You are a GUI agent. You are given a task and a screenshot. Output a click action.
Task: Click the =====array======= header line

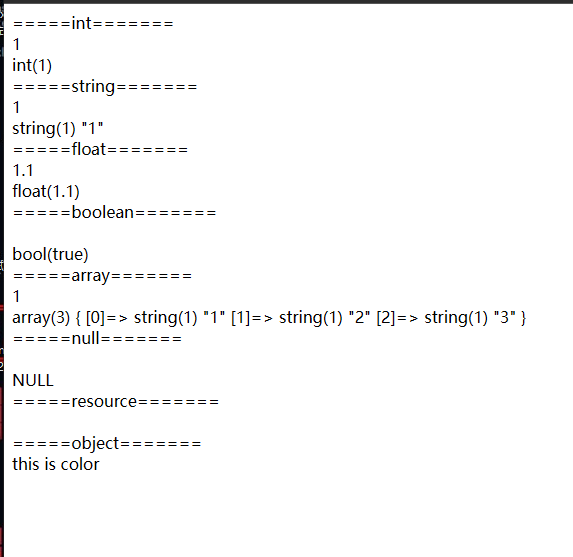coord(102,276)
